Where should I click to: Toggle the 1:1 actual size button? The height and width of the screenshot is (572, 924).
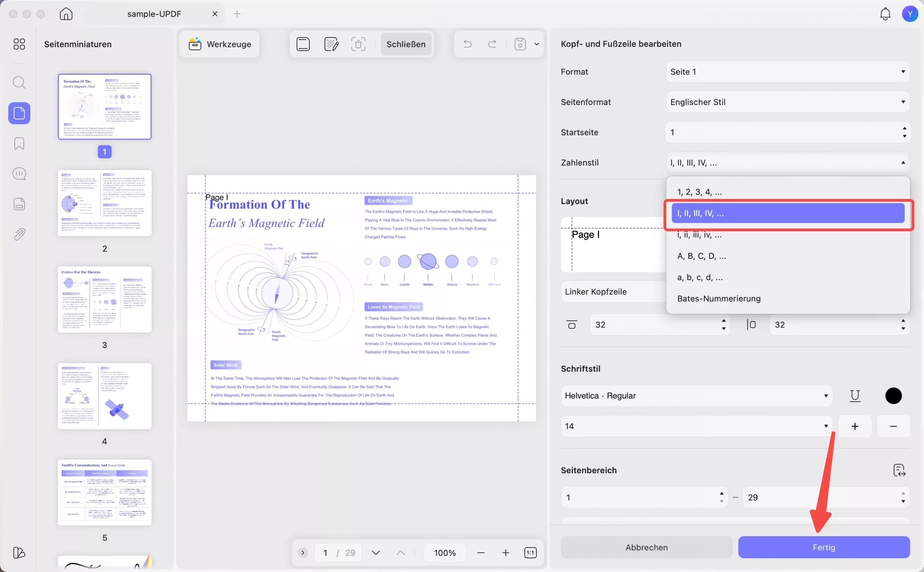(530, 553)
